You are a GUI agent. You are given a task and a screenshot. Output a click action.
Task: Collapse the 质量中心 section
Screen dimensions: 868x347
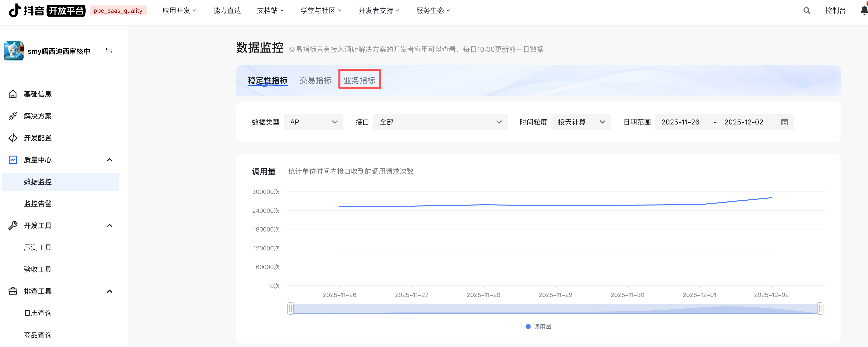109,160
